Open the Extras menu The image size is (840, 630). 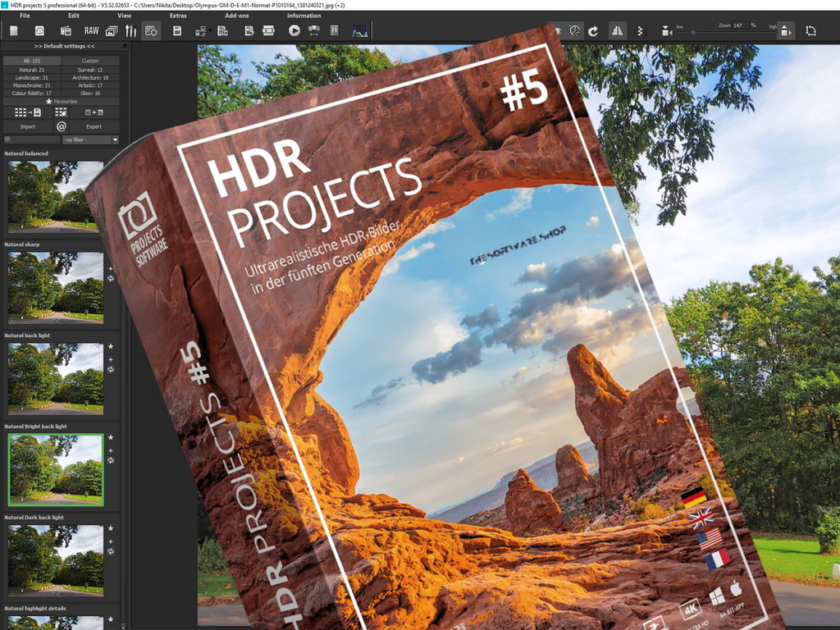point(178,16)
